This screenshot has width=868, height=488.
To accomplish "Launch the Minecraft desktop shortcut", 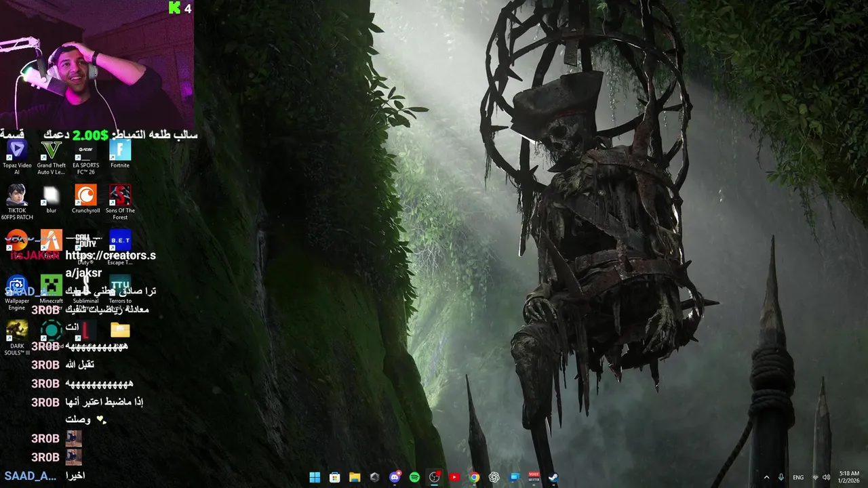I will point(52,289).
